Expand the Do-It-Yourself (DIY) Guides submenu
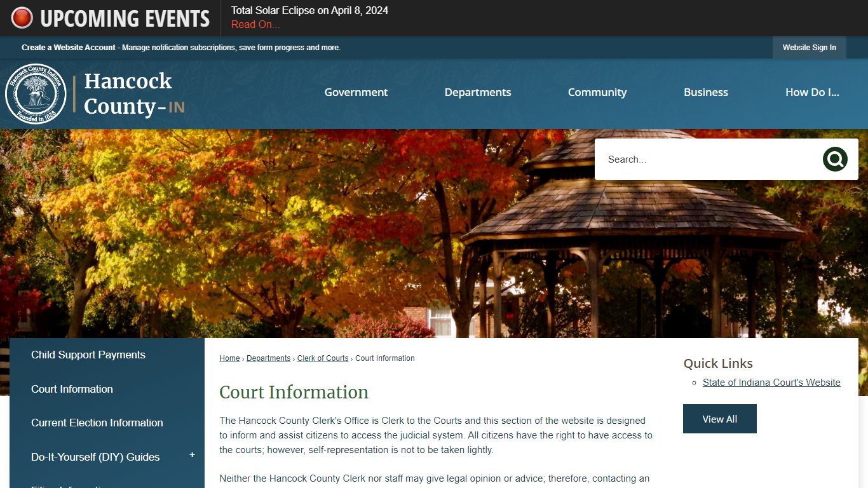Viewport: 868px width, 488px height. tap(192, 455)
